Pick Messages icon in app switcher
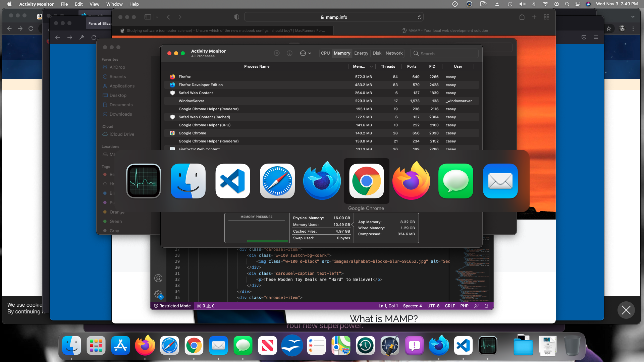Image resolution: width=644 pixels, height=362 pixels. 455,181
